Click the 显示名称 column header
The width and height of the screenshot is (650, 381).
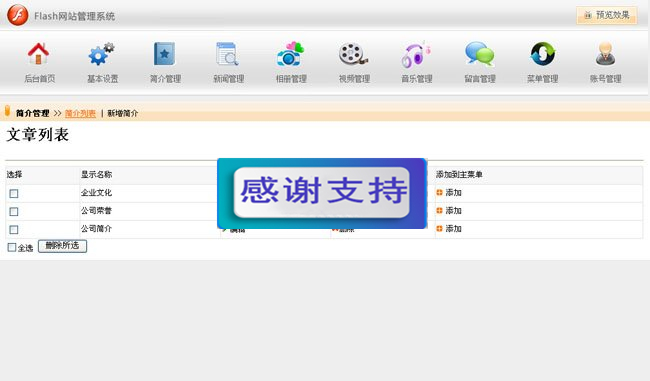pos(96,175)
